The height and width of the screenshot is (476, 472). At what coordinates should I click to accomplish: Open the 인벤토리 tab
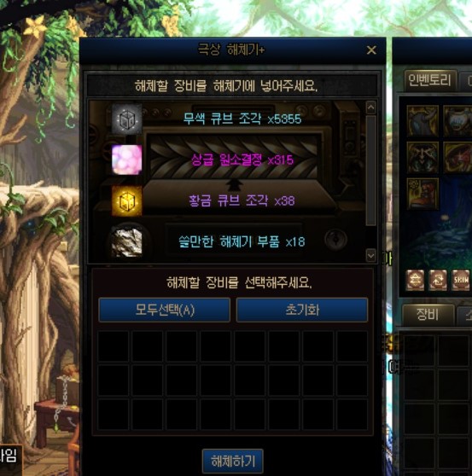[x=430, y=81]
